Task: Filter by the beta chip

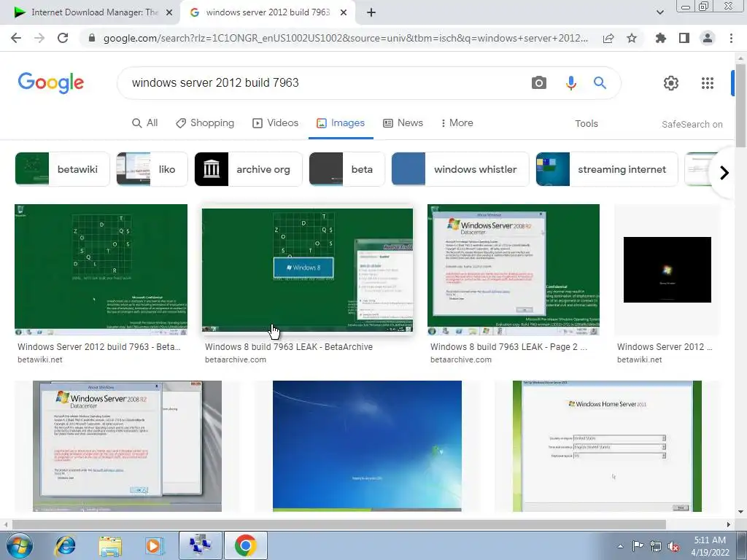Action: (347, 169)
